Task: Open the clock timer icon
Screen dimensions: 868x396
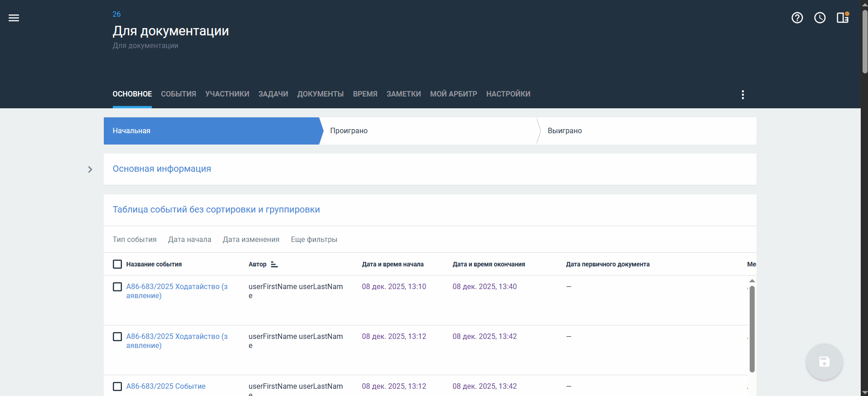Action: [820, 18]
